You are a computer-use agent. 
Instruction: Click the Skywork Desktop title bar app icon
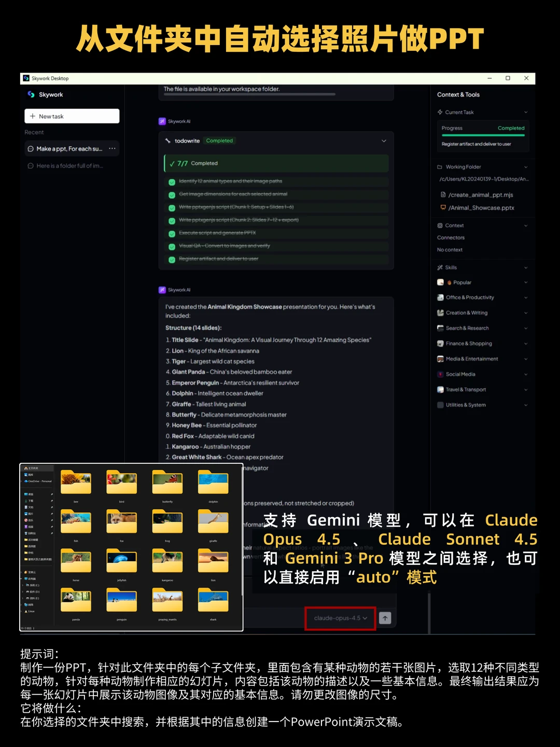26,78
